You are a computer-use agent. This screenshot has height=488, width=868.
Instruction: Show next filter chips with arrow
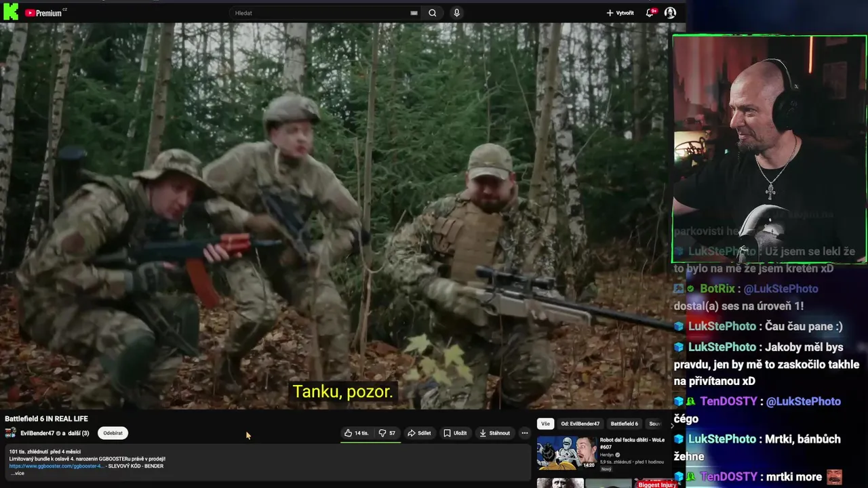coord(672,425)
